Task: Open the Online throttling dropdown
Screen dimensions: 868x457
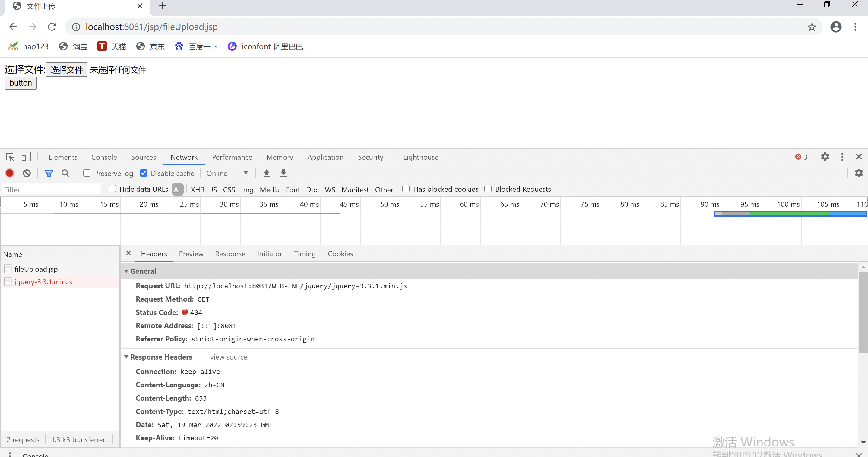Action: [x=227, y=173]
